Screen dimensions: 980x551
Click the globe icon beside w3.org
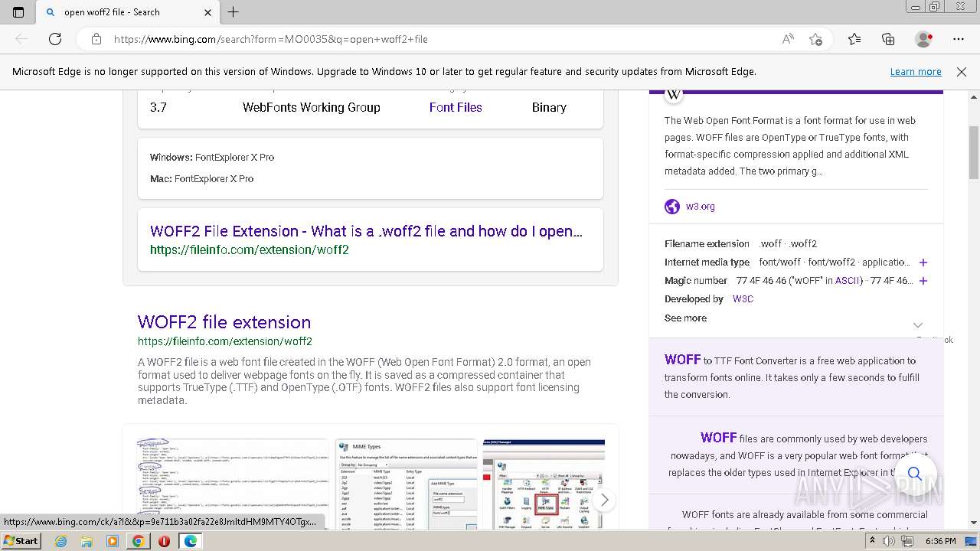[672, 207]
